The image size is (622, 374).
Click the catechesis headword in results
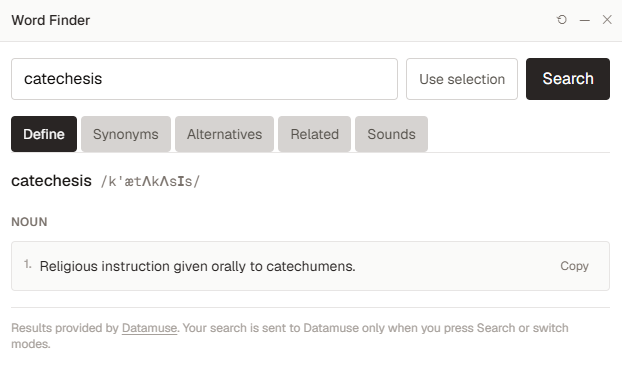coord(51,181)
